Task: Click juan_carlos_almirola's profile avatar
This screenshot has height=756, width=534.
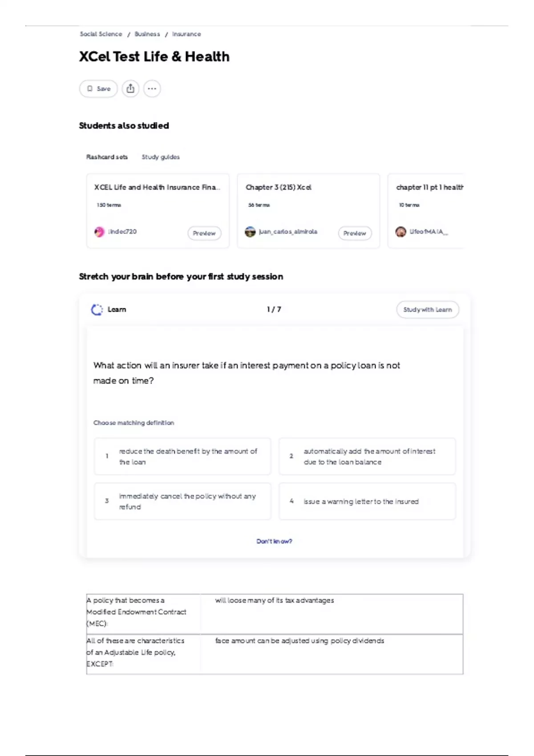Action: tap(250, 232)
